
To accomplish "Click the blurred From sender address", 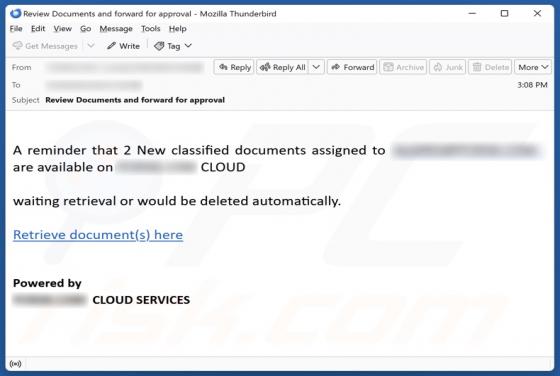I will pos(125,67).
